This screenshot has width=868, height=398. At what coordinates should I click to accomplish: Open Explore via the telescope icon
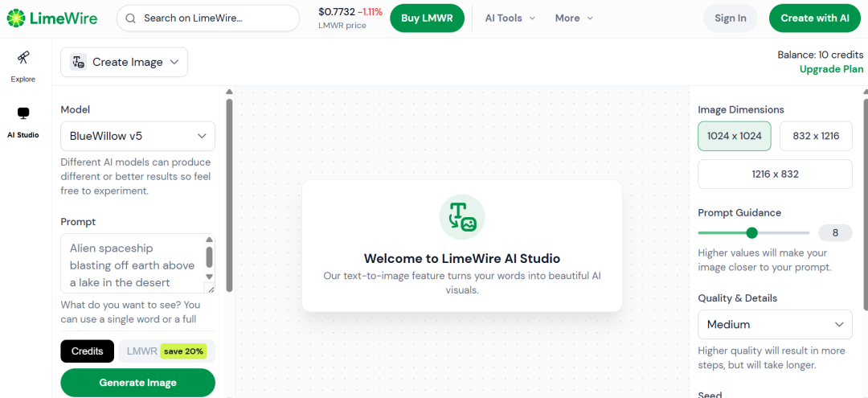click(x=23, y=57)
